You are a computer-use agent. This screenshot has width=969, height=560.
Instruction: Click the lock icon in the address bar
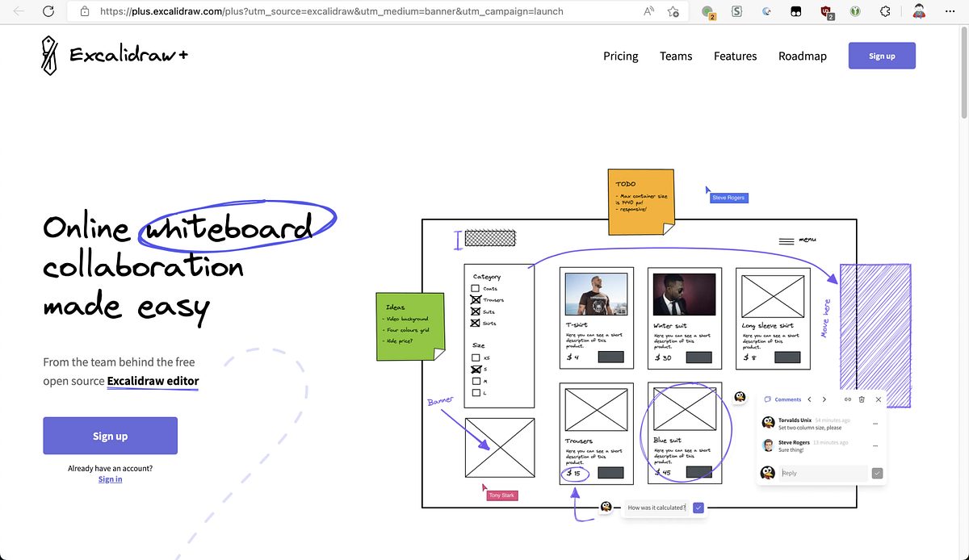click(x=85, y=11)
